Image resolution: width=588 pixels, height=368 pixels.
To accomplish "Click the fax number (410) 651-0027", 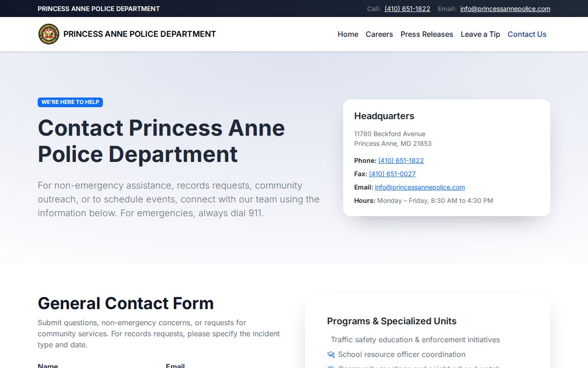I will click(x=392, y=174).
